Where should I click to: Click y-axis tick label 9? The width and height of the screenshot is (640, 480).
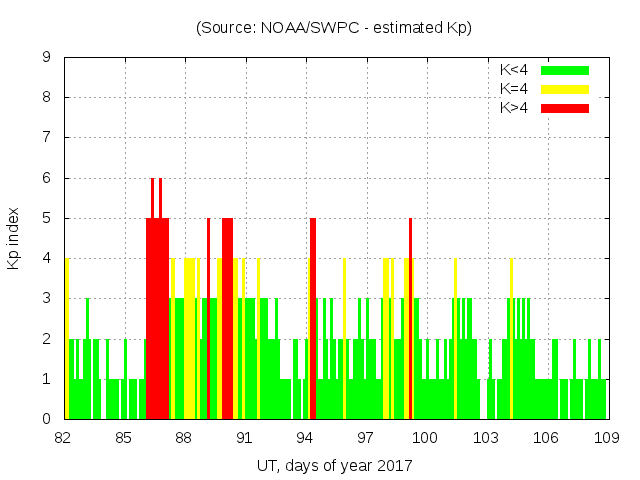(x=47, y=58)
